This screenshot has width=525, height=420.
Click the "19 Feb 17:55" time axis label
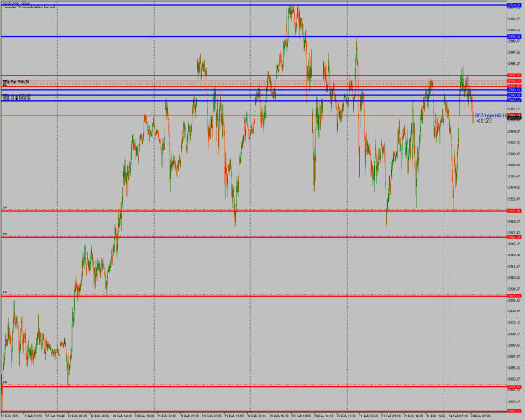point(234,416)
